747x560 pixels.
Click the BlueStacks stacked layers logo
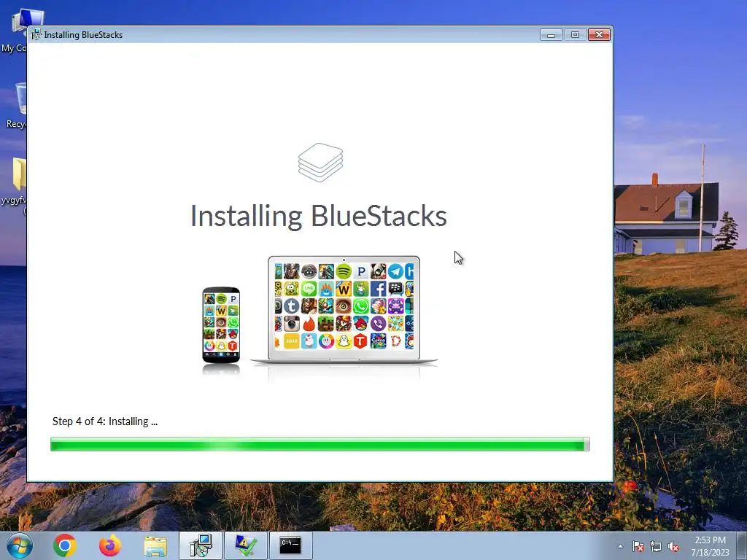[x=321, y=163]
